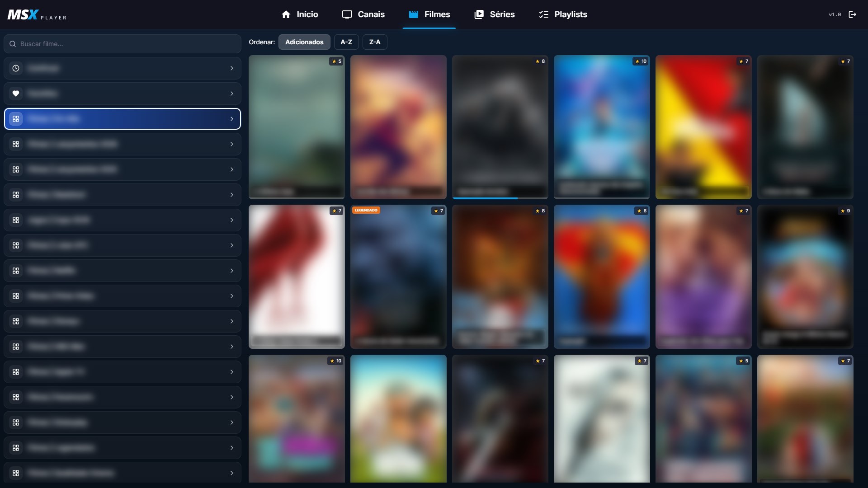This screenshot has width=868, height=488.
Task: Open the Séries tab
Action: (x=495, y=14)
